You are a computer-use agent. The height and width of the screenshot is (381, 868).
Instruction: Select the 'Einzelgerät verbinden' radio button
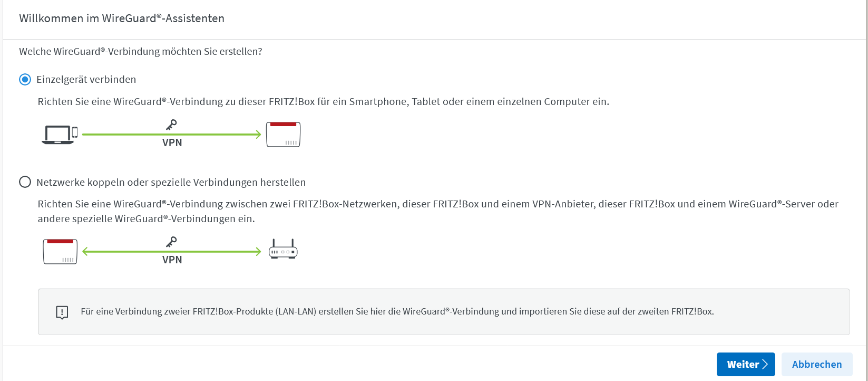[25, 80]
